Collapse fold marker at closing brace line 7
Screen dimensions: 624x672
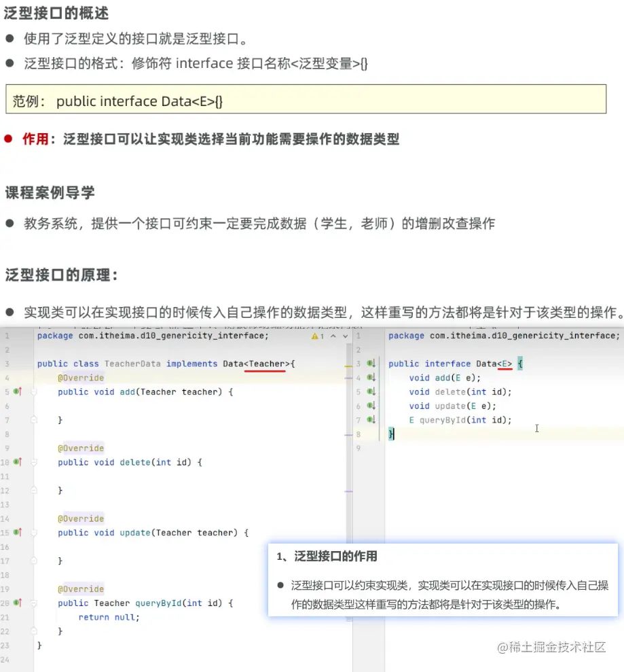pos(34,420)
